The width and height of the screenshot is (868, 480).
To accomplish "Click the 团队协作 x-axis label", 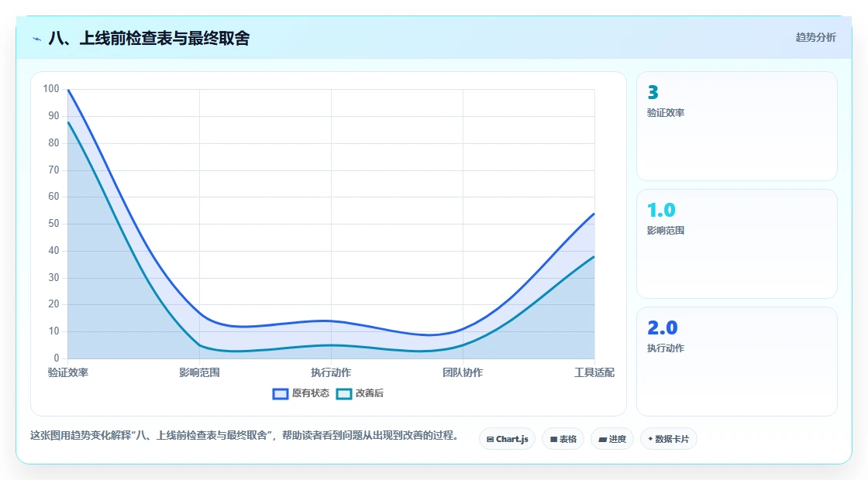I will point(463,372).
